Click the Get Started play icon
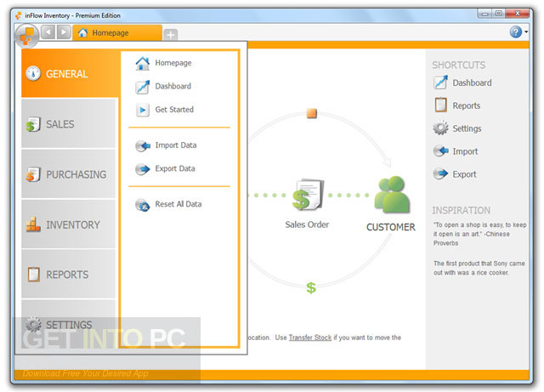 pyautogui.click(x=143, y=110)
